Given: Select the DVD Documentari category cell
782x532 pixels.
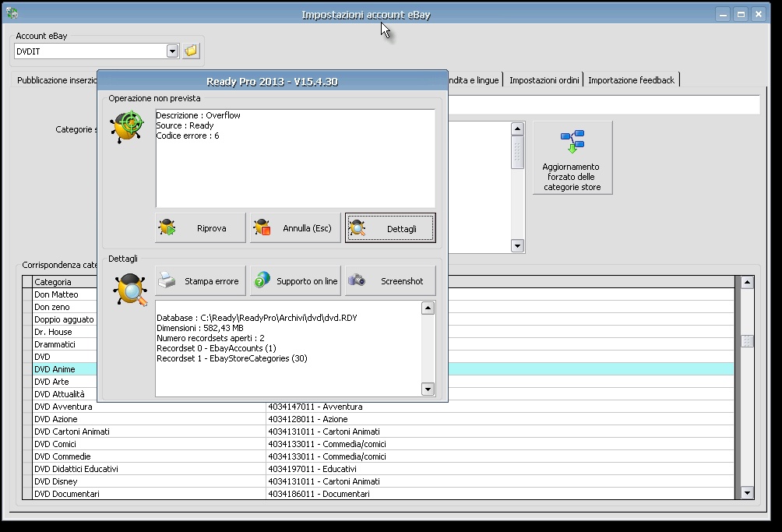Looking at the screenshot, I should tap(149, 494).
